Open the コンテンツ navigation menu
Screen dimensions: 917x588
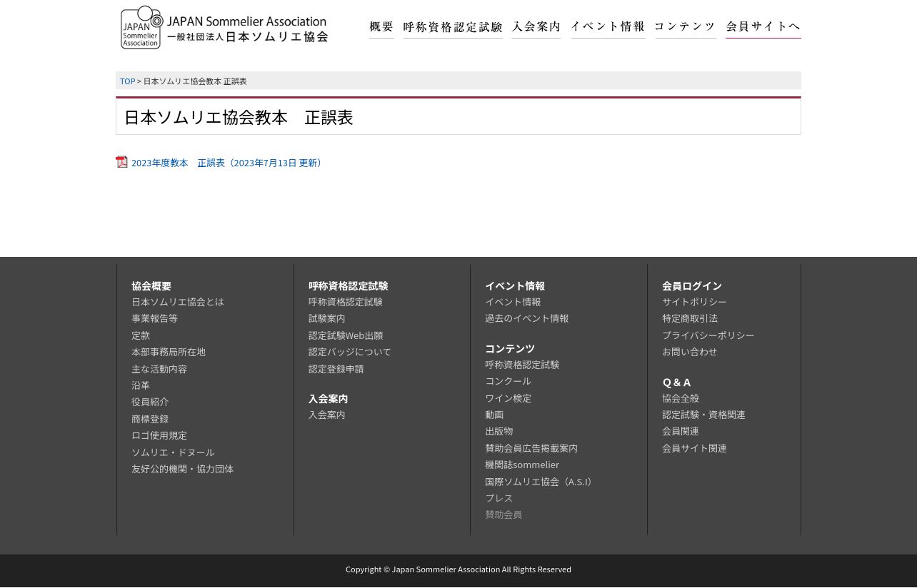[x=685, y=27]
